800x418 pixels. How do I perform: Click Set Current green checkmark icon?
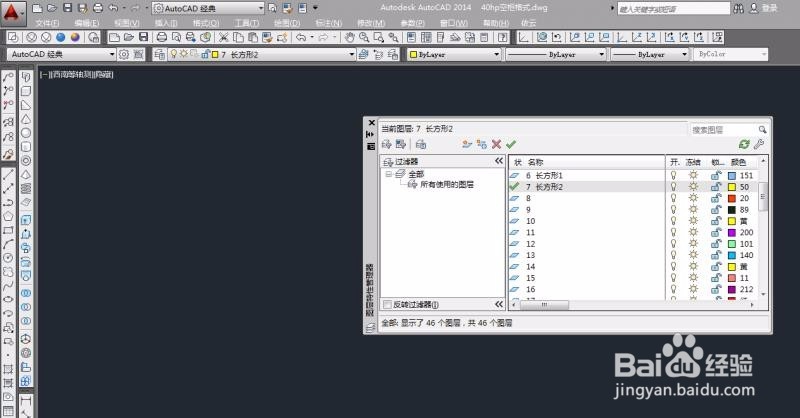tap(511, 144)
